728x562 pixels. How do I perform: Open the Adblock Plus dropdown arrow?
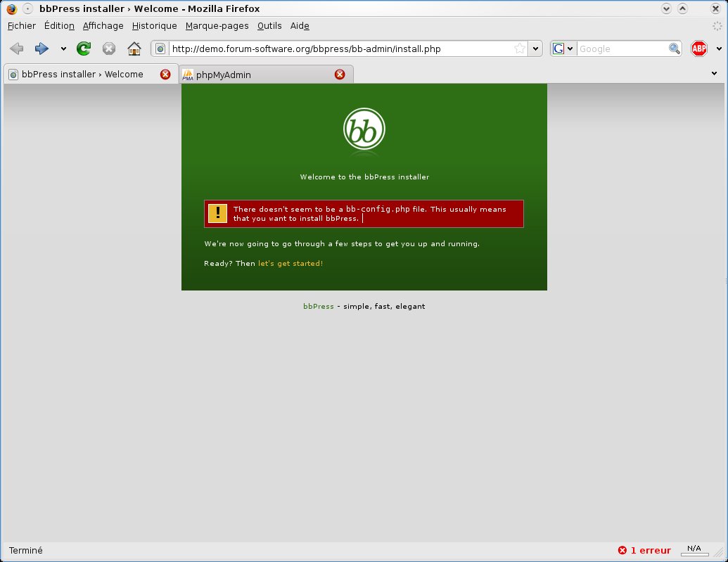tap(719, 49)
